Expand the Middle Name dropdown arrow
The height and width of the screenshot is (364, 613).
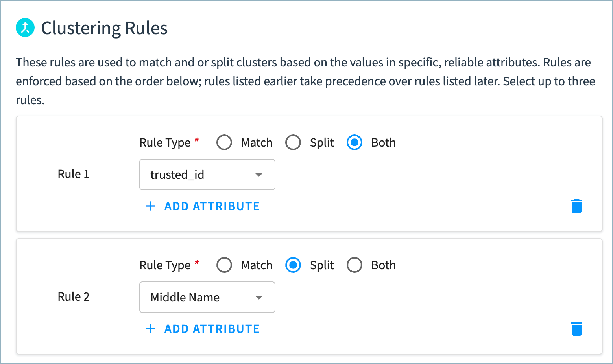[258, 297]
